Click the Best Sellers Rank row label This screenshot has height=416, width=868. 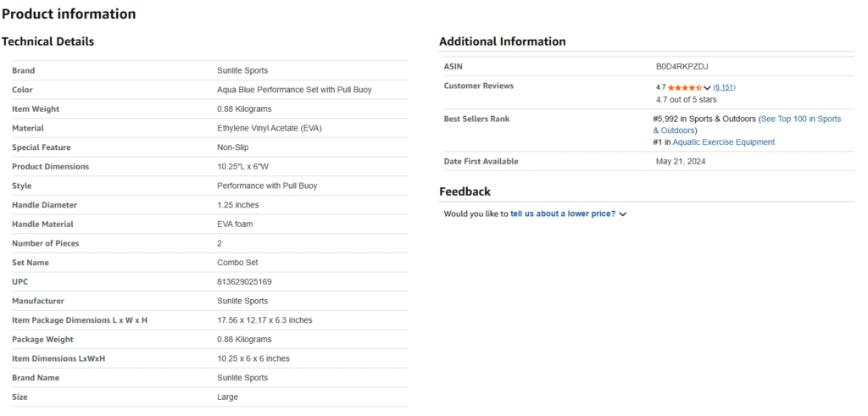pos(476,119)
